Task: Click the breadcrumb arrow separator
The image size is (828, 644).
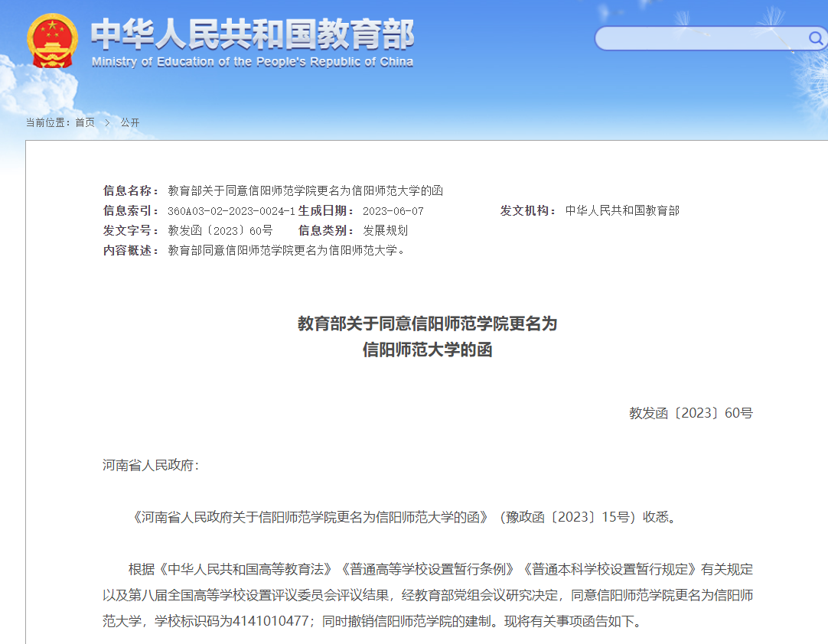Action: tap(107, 122)
